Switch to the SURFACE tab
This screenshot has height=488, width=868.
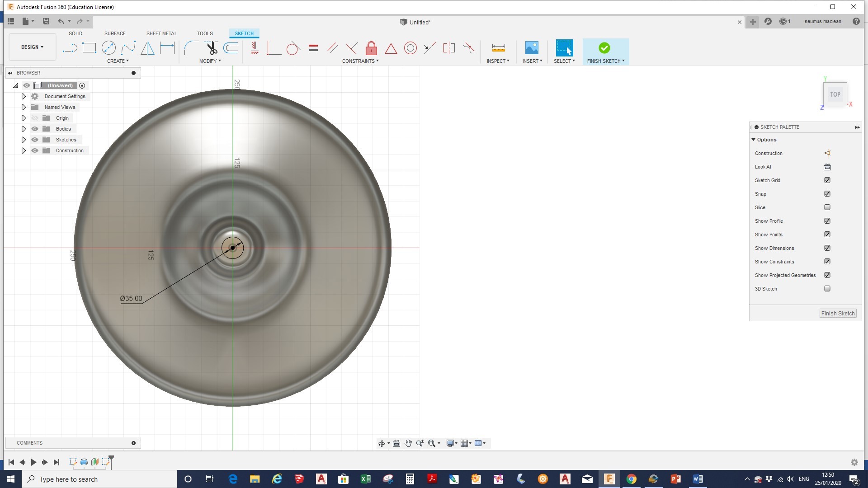click(115, 33)
